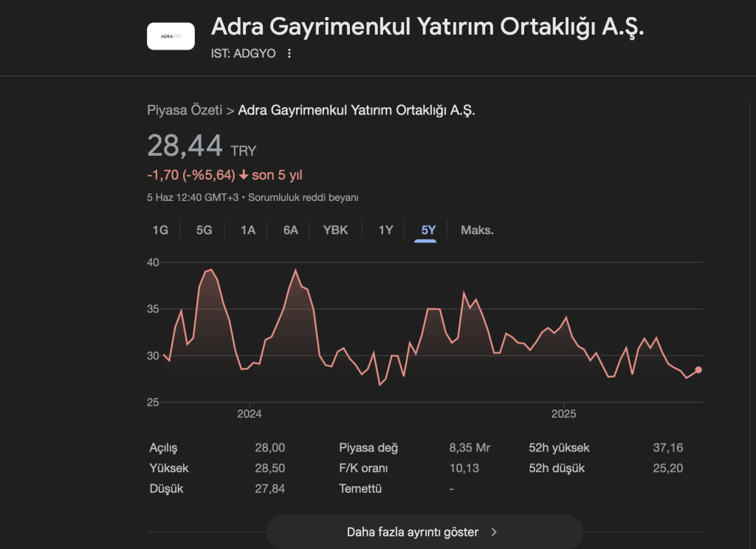Click the red down arrow next to the price change
This screenshot has width=756, height=549.
244,175
